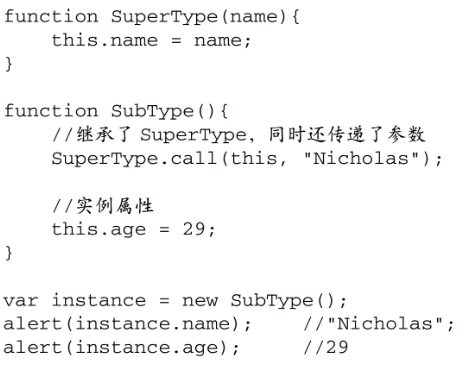Click the 'alert(instance.age);' statement
The image size is (468, 368).
121,348
